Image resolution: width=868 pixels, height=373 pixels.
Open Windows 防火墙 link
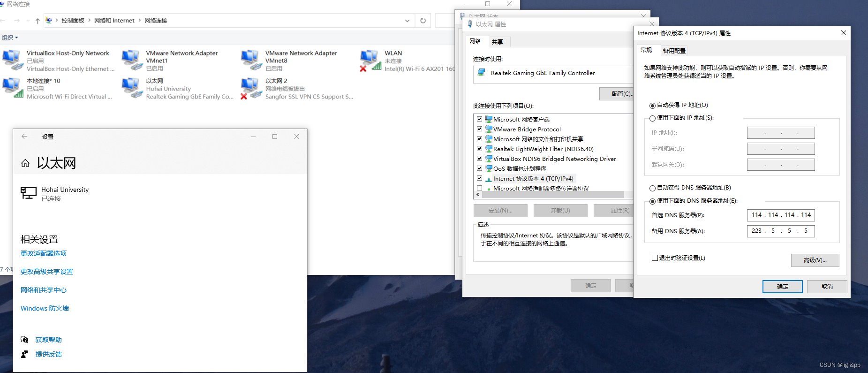[x=45, y=308]
